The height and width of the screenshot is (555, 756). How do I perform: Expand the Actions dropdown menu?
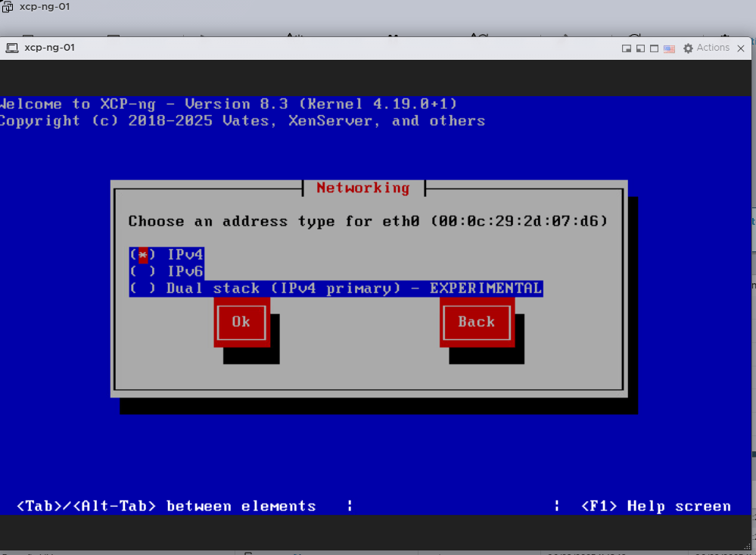713,48
